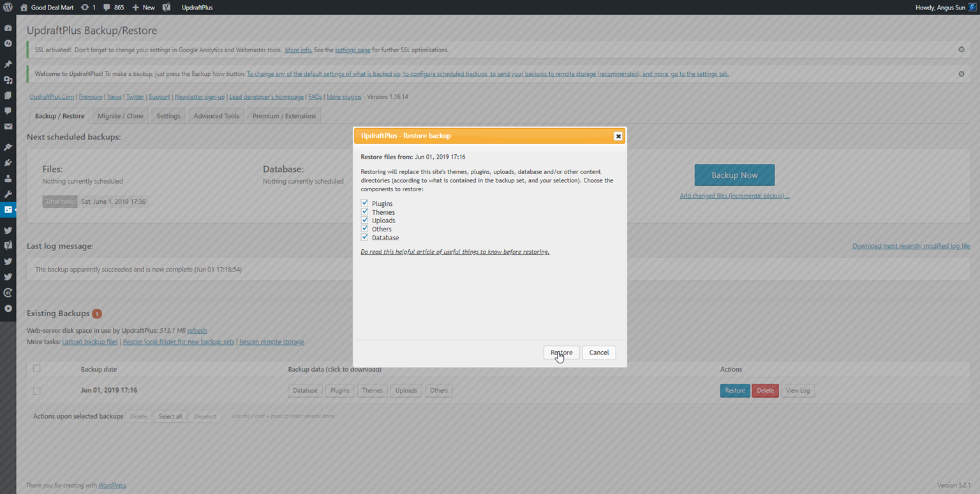Open the Pages icon in sidebar

pos(8,96)
